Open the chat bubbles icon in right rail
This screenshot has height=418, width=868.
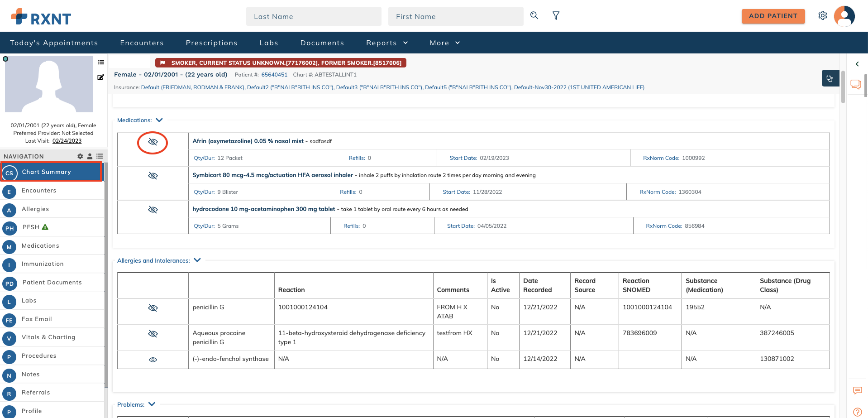(x=856, y=84)
